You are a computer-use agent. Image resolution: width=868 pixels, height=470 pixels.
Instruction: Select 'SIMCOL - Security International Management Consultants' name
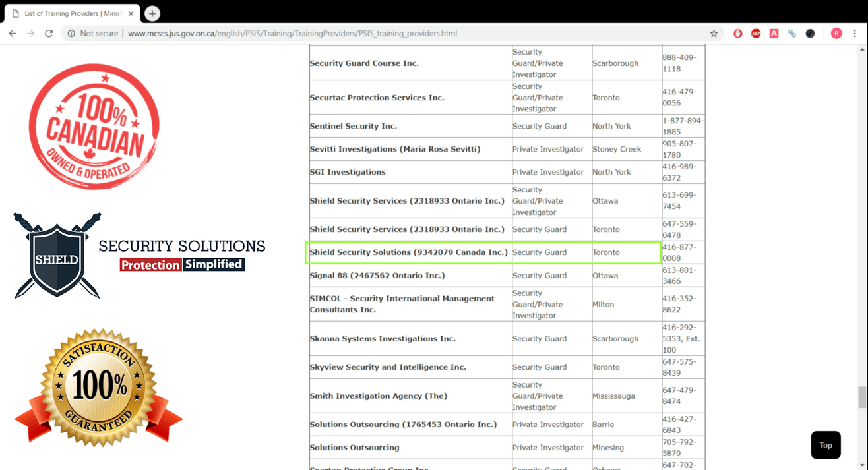(402, 304)
